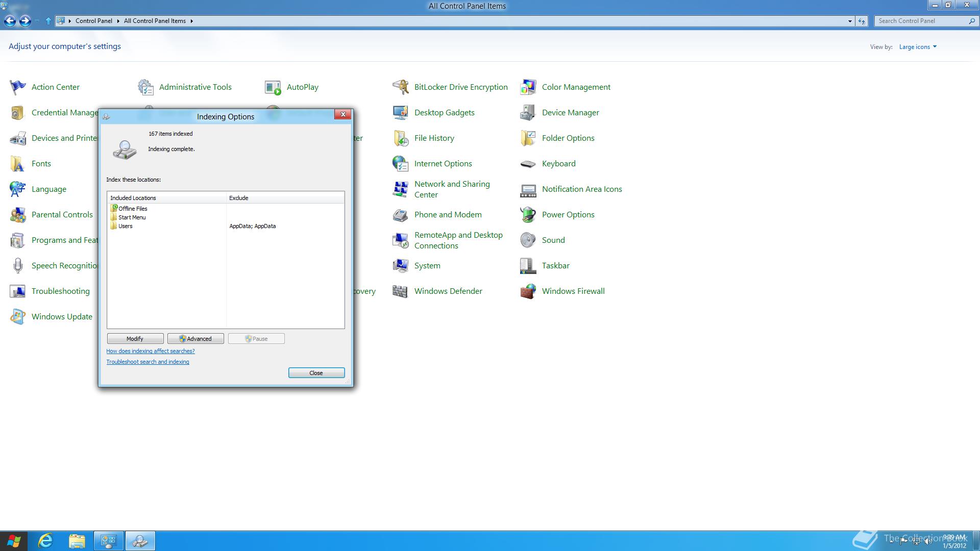This screenshot has width=980, height=551.
Task: Open the 'Troubleshoot search and indexing' link
Action: point(148,362)
